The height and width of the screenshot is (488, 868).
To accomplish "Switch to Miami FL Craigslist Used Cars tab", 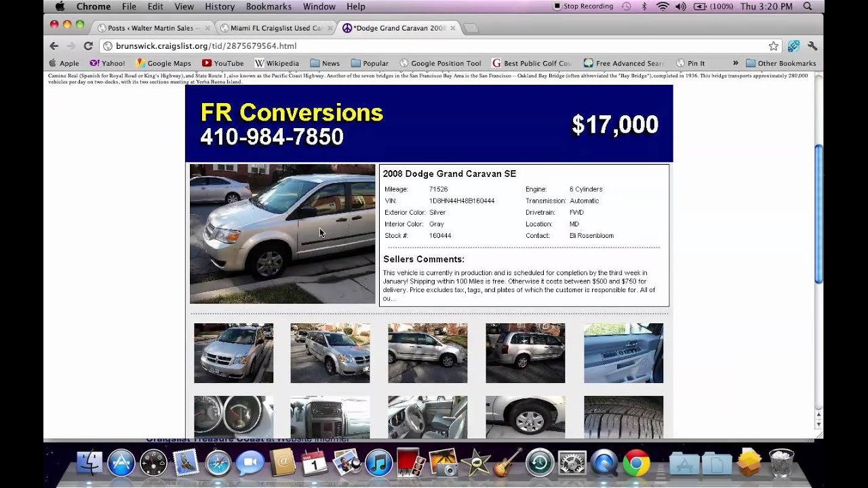I will click(x=277, y=28).
